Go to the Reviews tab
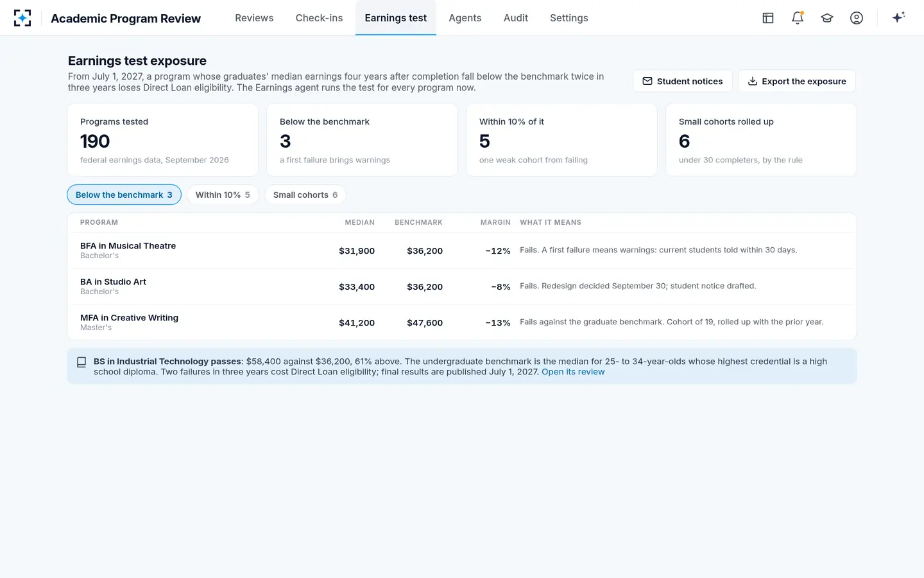This screenshot has width=924, height=578. (254, 18)
